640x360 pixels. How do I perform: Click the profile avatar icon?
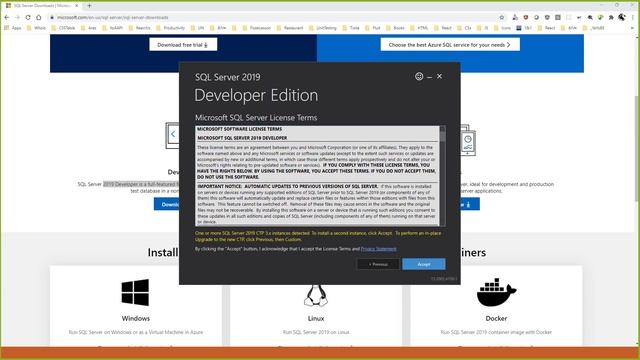[x=622, y=17]
